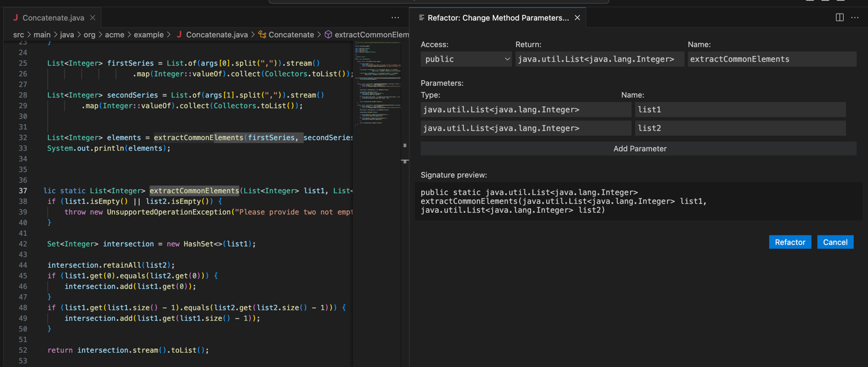Open the src breadcrumb dropdown

click(18, 34)
